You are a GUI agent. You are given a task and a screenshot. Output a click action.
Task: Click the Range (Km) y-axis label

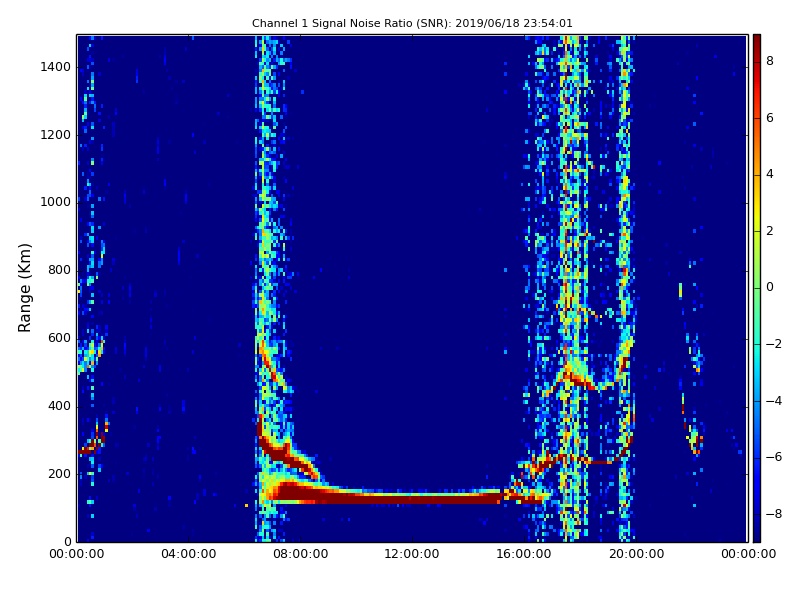point(24,288)
